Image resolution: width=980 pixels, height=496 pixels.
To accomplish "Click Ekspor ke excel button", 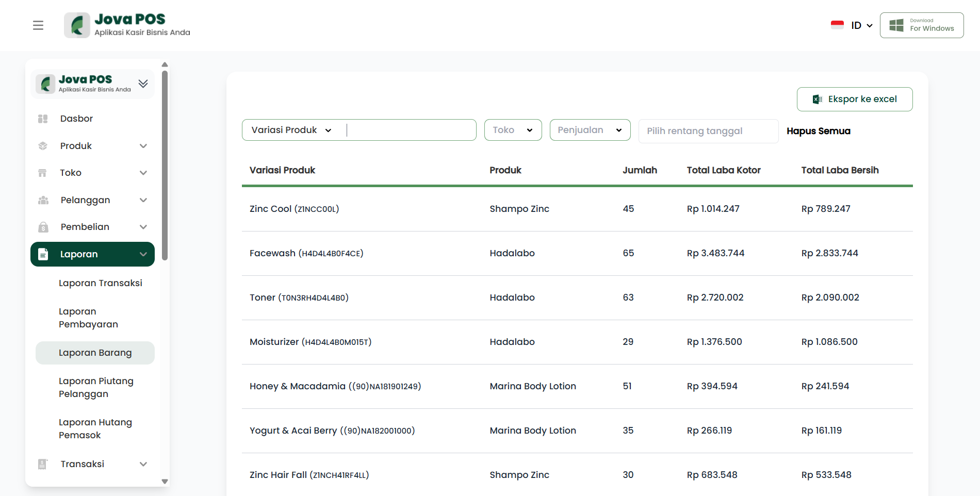I will point(854,99).
